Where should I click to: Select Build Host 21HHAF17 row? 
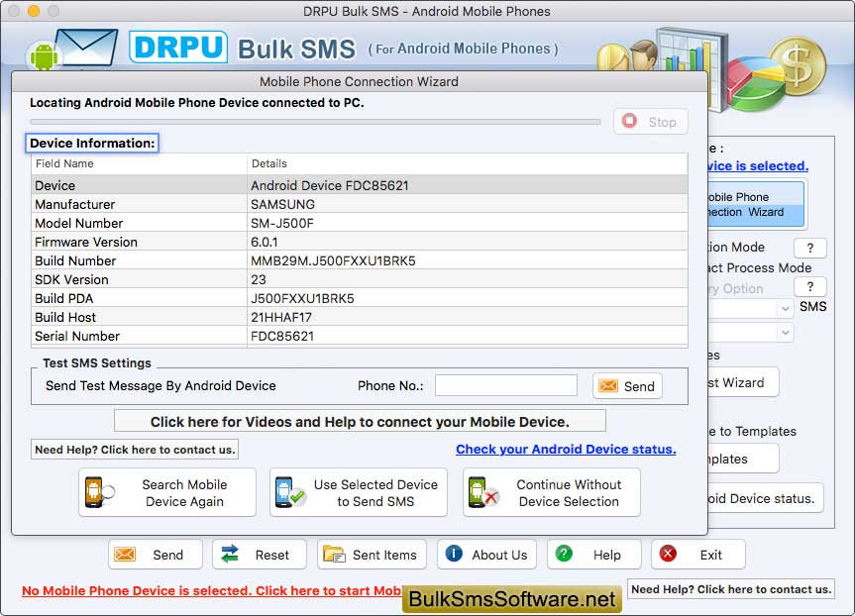[x=360, y=317]
